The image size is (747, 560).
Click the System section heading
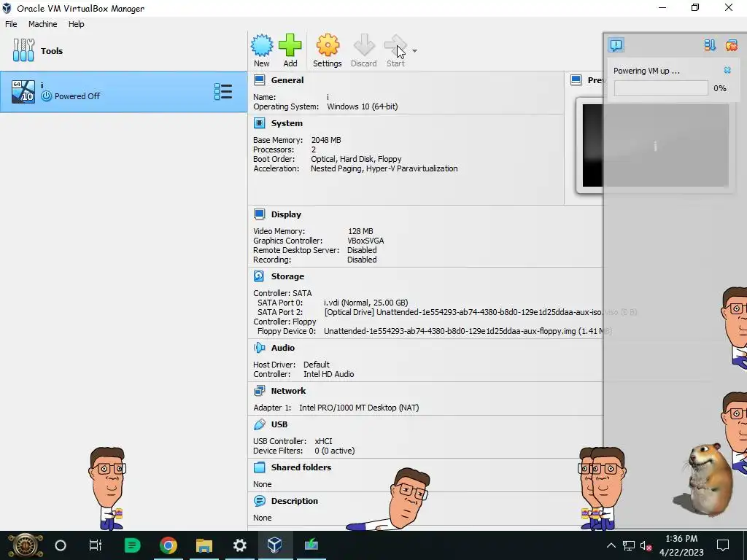coord(287,123)
